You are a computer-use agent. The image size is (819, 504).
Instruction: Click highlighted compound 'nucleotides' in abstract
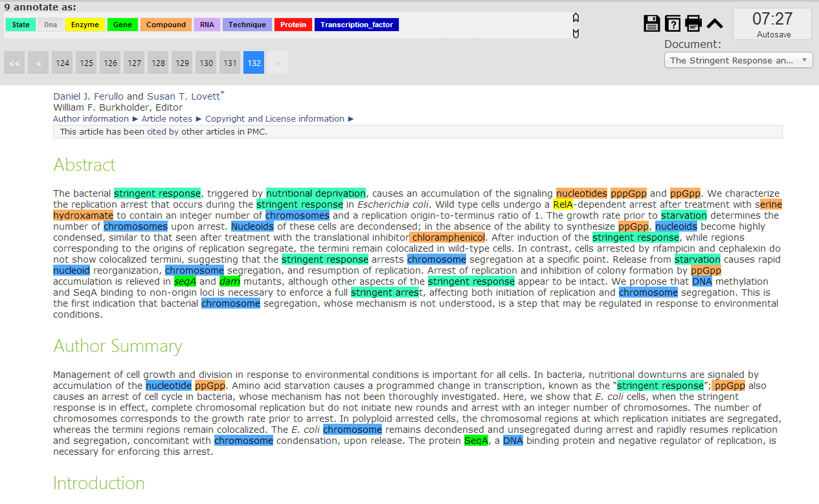point(581,193)
